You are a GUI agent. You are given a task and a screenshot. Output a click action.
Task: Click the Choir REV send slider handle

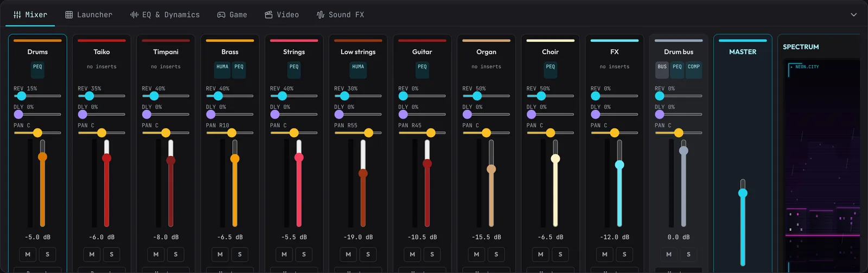(x=541, y=96)
